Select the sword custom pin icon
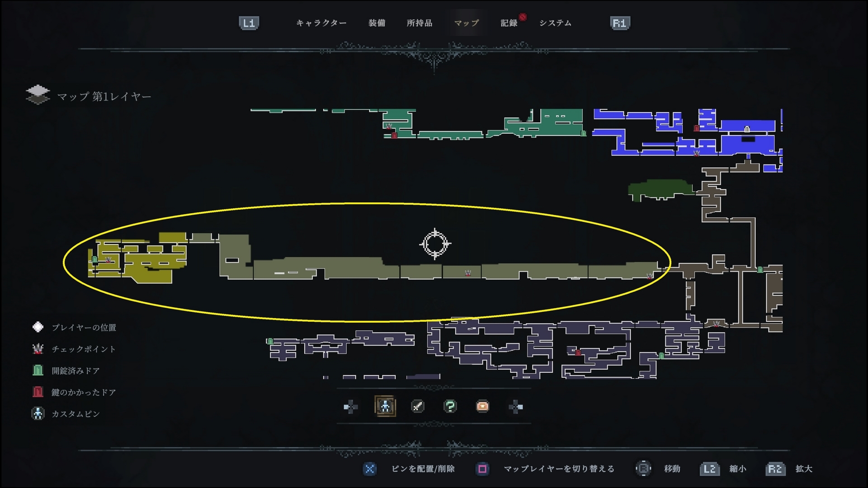Screen dimensions: 868x488 (x=418, y=407)
